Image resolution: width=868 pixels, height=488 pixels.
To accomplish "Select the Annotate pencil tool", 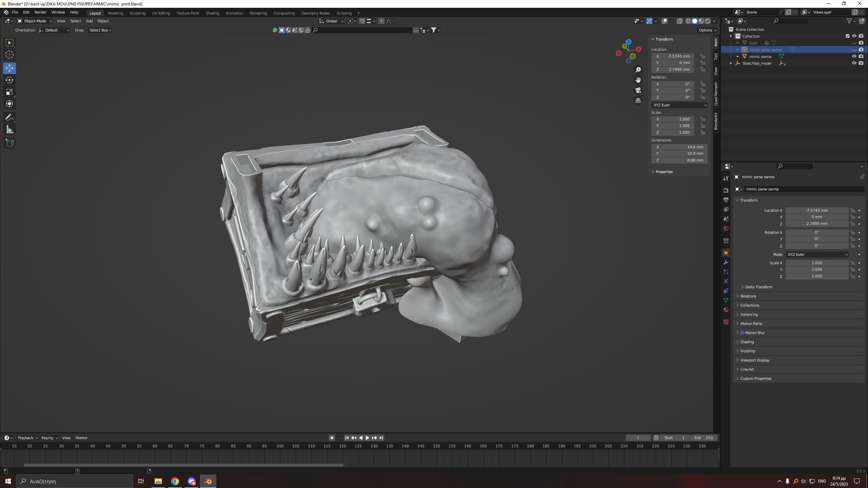I will pyautogui.click(x=9, y=118).
